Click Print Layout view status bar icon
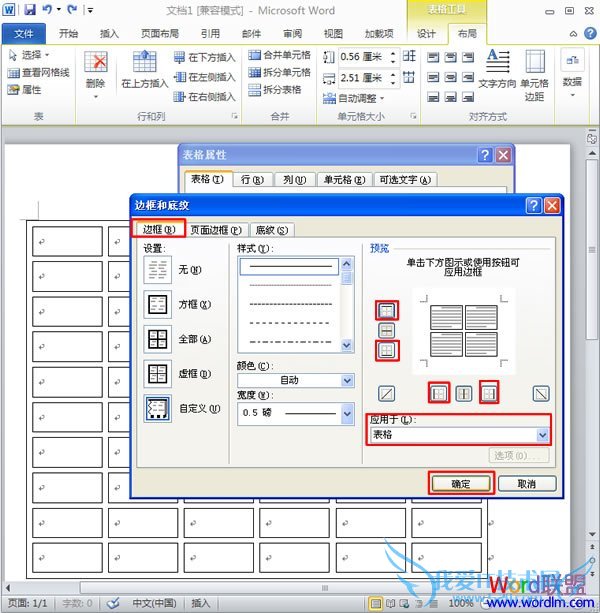Screen dimensions: 600x613 point(375,603)
